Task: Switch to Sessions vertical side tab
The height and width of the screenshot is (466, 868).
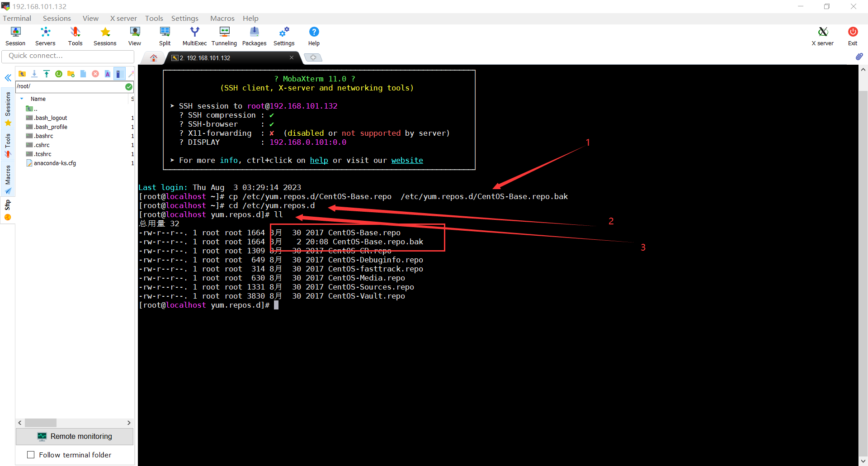Action: point(8,109)
